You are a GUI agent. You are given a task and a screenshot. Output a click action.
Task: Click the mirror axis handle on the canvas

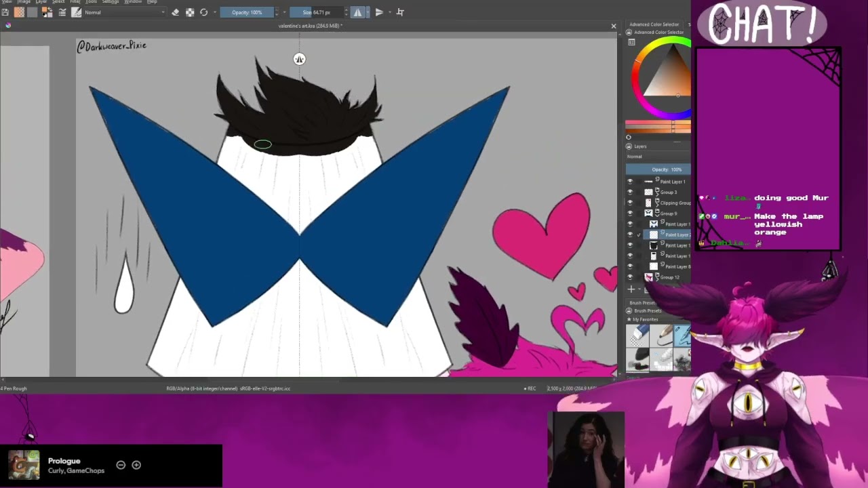pos(299,59)
